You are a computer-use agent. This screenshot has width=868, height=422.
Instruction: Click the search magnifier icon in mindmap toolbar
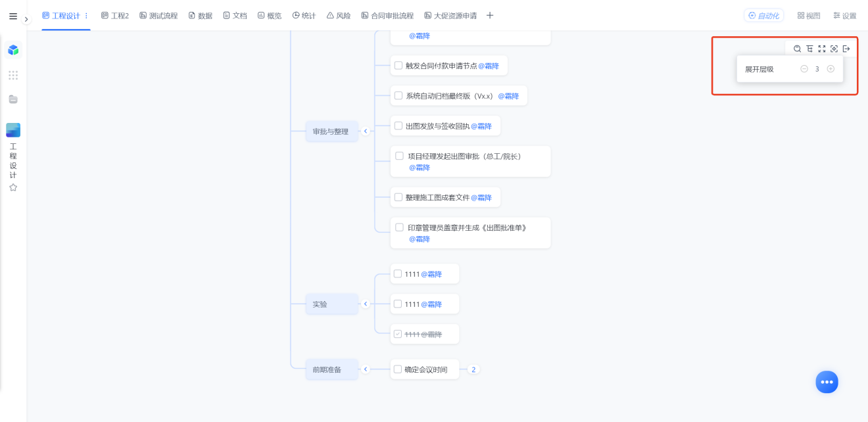click(x=797, y=49)
